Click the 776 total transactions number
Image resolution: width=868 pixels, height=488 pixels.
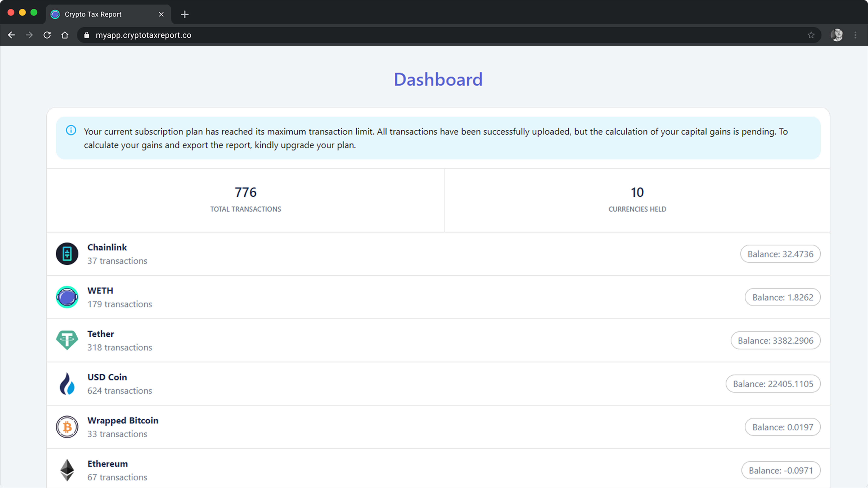[x=246, y=192]
